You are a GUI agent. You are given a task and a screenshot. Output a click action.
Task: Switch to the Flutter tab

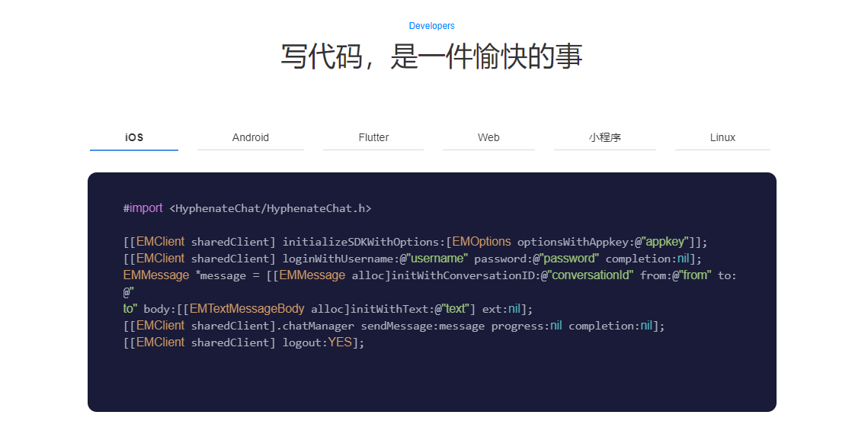click(373, 137)
